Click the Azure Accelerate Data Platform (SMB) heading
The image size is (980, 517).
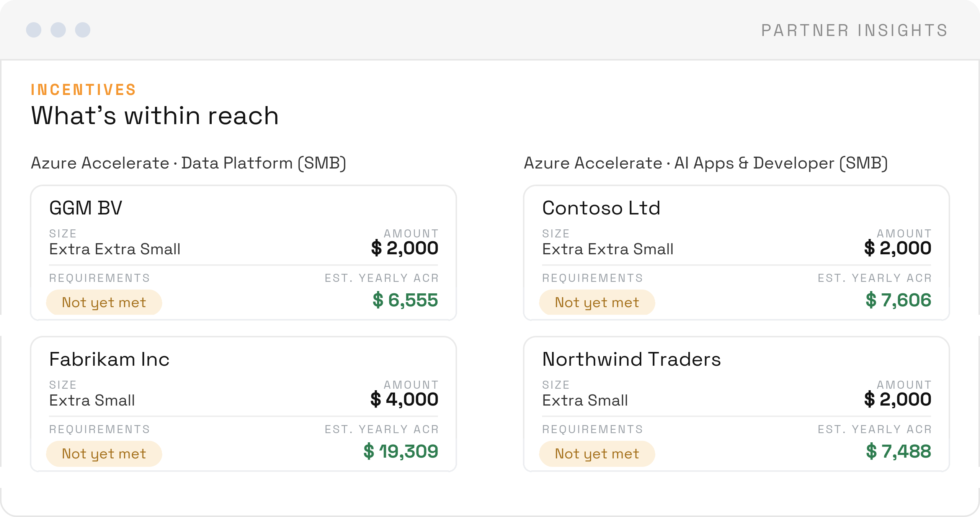click(x=188, y=163)
